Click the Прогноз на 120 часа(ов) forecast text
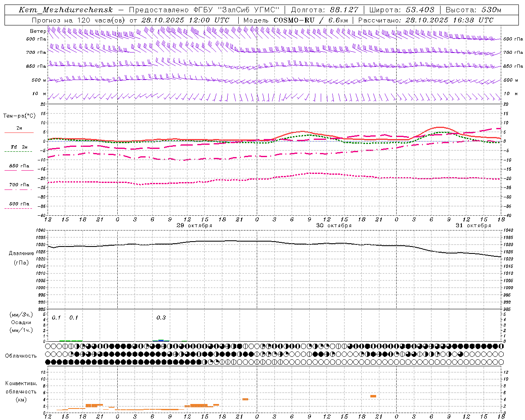This screenshot has width=525, height=420. pos(78,20)
